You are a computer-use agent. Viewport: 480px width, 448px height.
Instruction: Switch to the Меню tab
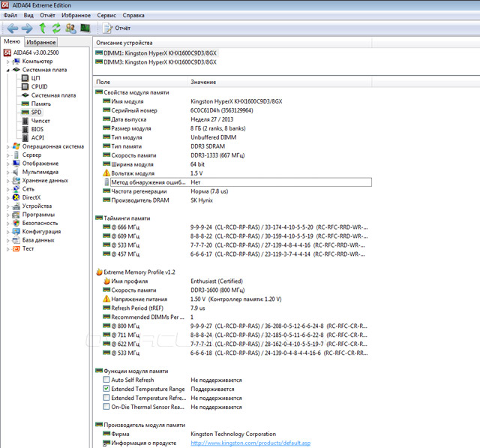click(12, 41)
